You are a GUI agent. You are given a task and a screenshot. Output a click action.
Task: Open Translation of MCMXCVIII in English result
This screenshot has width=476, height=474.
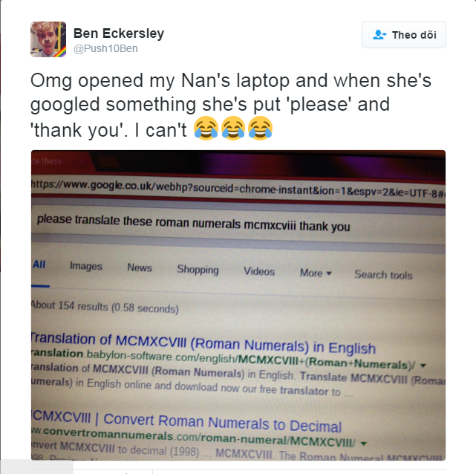pyautogui.click(x=203, y=344)
